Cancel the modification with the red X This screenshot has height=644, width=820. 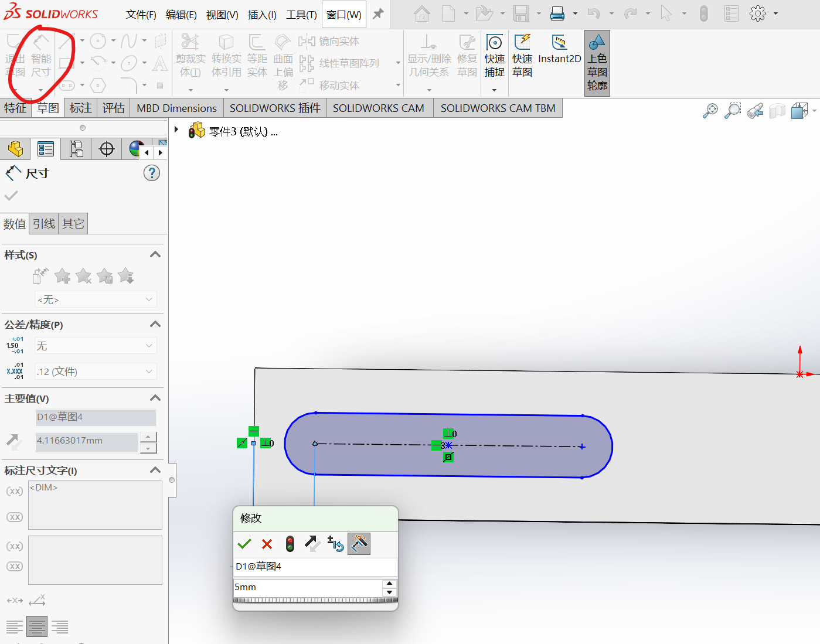tap(267, 544)
